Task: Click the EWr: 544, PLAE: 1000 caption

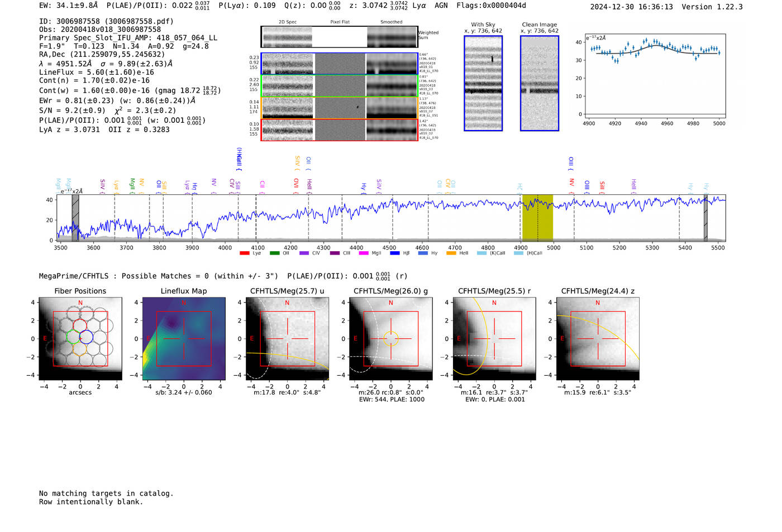Action: click(391, 399)
